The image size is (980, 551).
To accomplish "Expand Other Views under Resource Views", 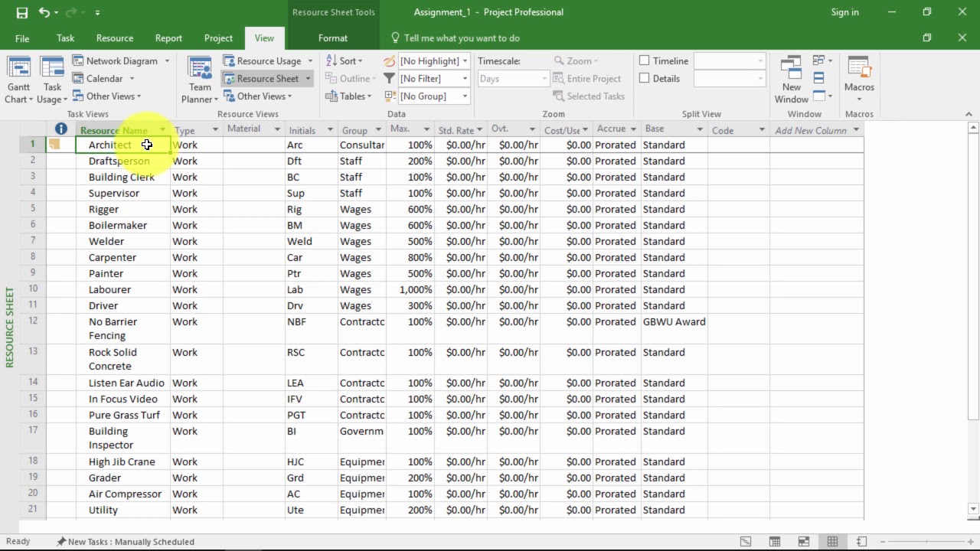I will click(257, 96).
